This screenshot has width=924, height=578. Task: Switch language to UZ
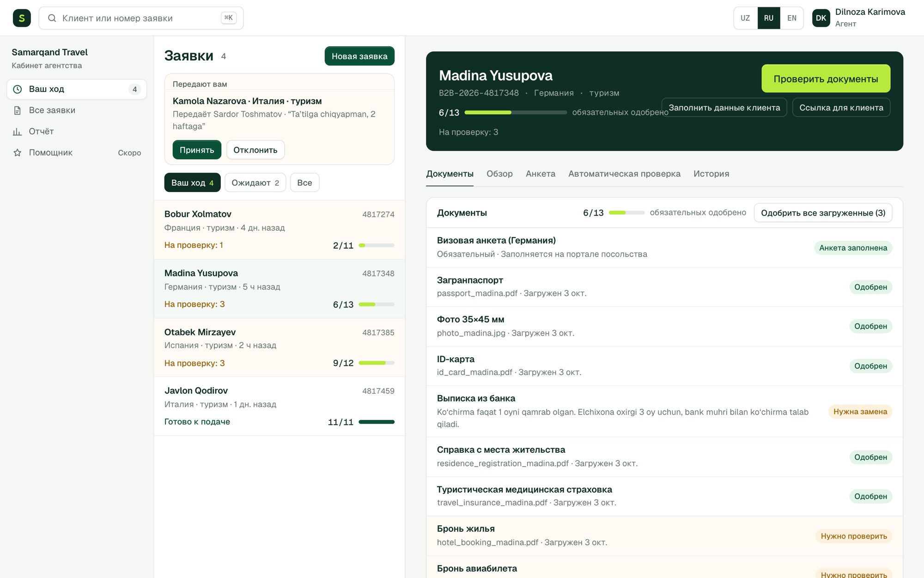pyautogui.click(x=745, y=18)
